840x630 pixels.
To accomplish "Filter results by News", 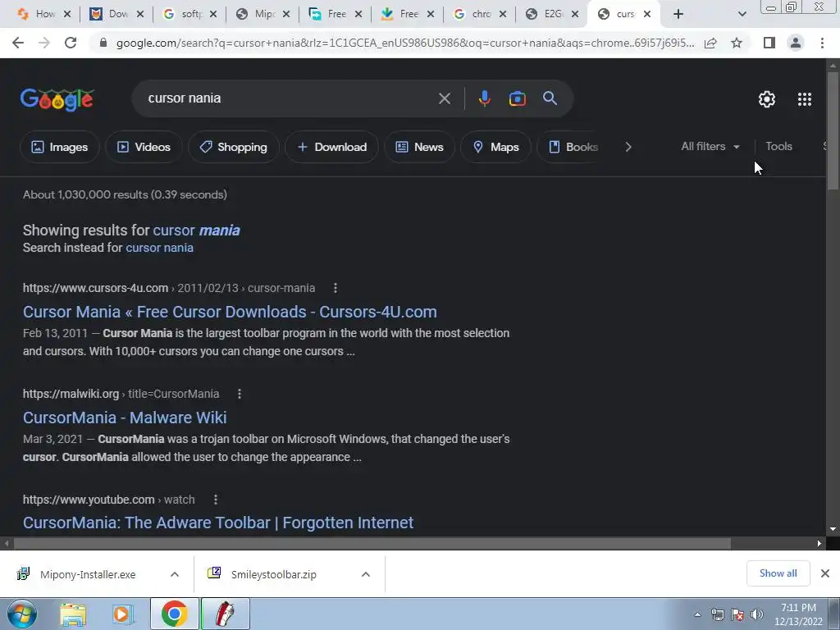I will click(x=419, y=147).
